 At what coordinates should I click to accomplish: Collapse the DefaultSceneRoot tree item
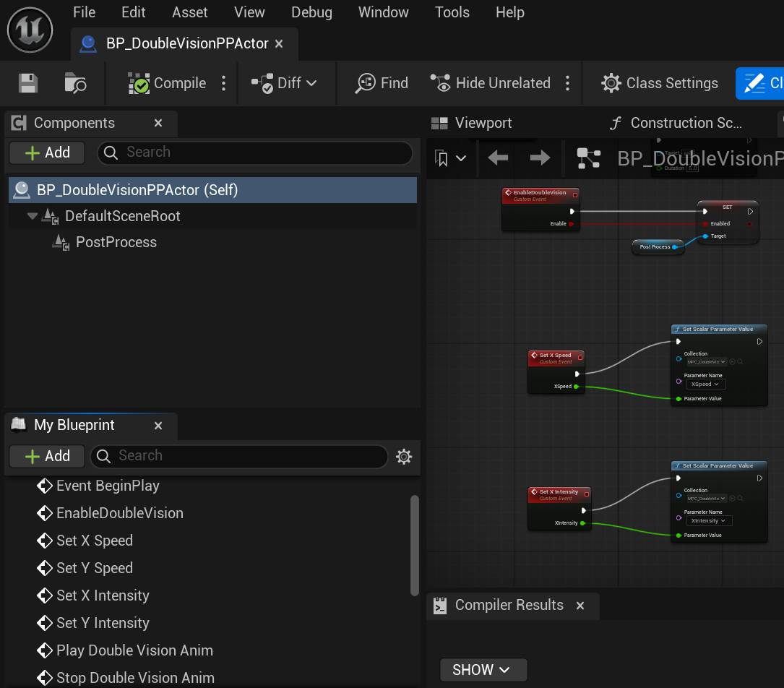[32, 215]
